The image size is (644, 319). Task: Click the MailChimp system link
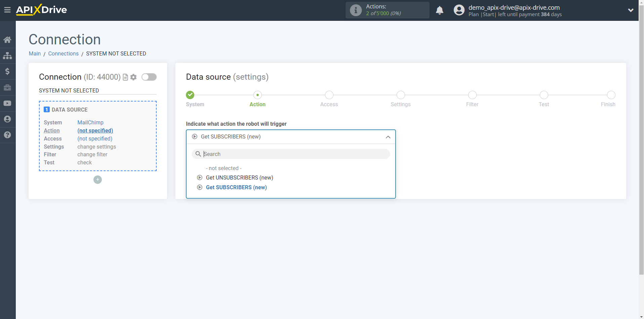click(90, 122)
